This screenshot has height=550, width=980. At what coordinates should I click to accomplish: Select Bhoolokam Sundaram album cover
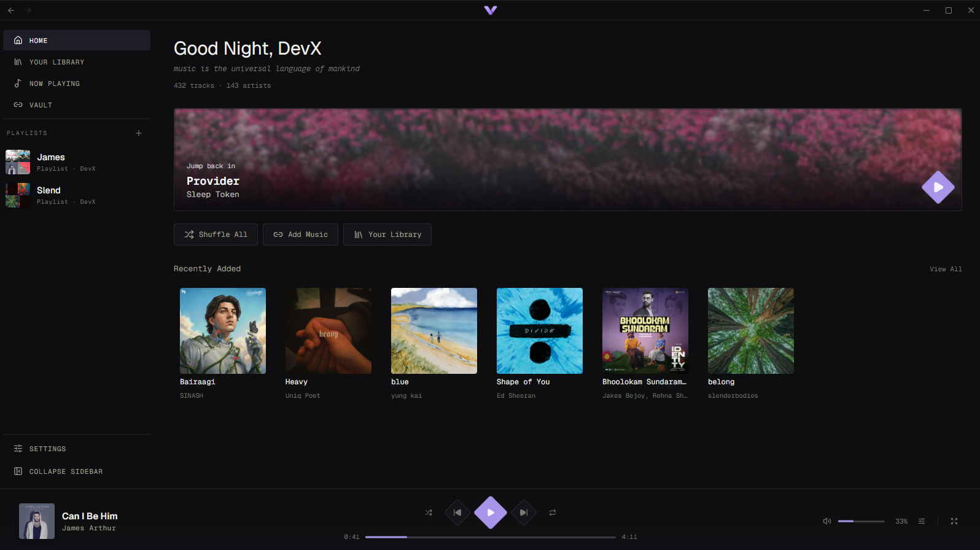[645, 331]
